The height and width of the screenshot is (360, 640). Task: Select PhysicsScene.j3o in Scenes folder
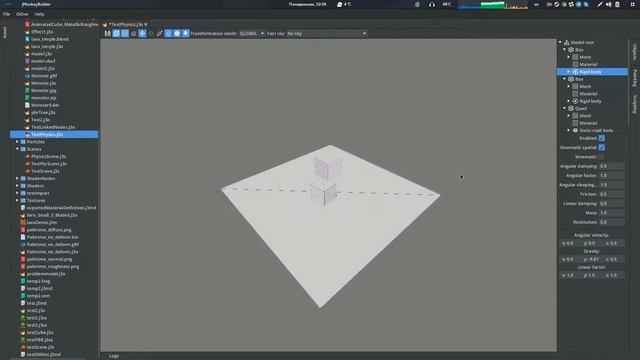coord(48,156)
